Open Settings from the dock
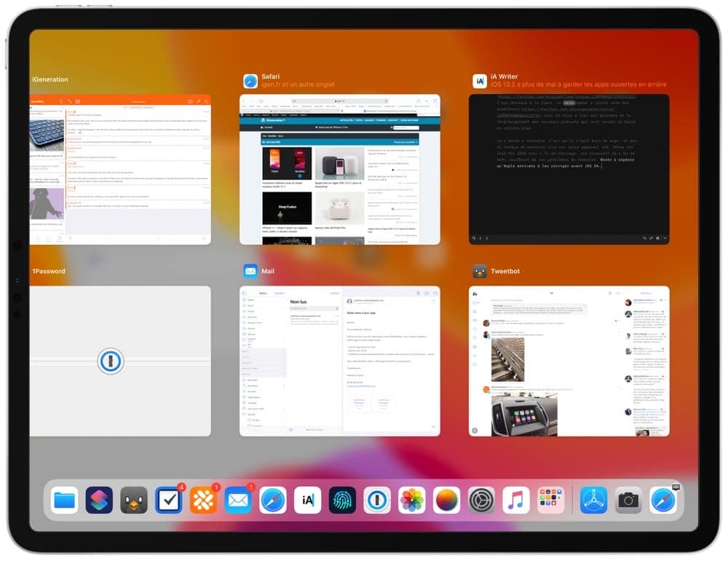Screen dimensions: 728x561 click(x=481, y=500)
